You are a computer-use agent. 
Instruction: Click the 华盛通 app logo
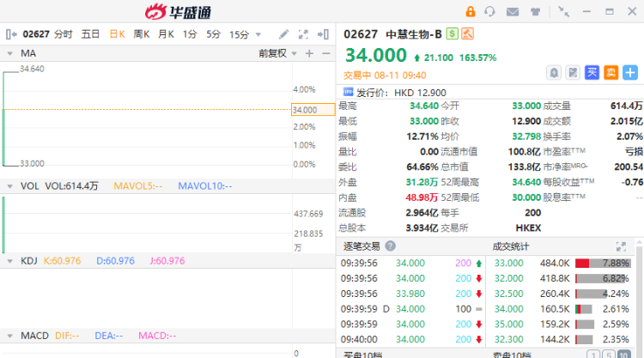178,12
